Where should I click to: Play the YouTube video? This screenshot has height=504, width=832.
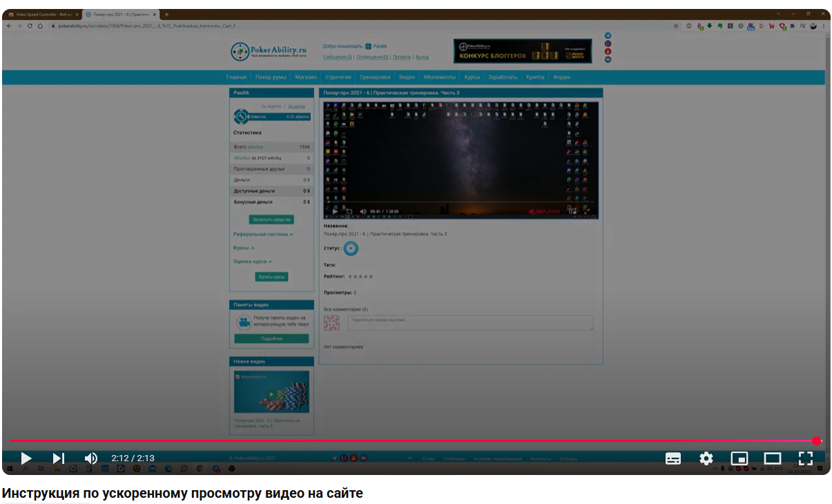[x=26, y=458]
